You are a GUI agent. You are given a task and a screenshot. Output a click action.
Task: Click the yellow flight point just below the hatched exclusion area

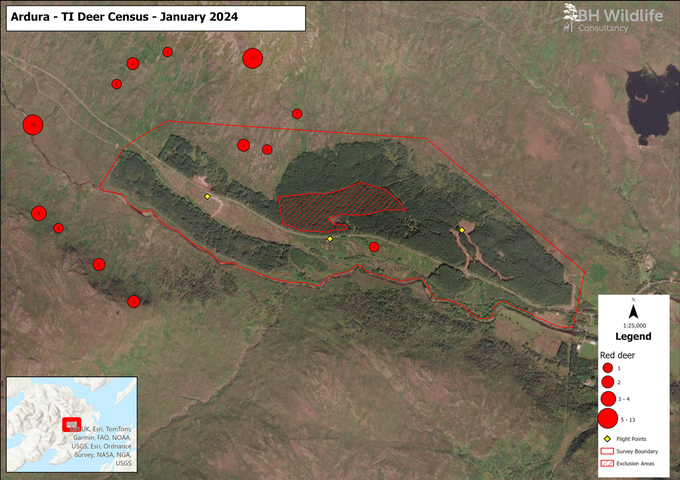[330, 239]
